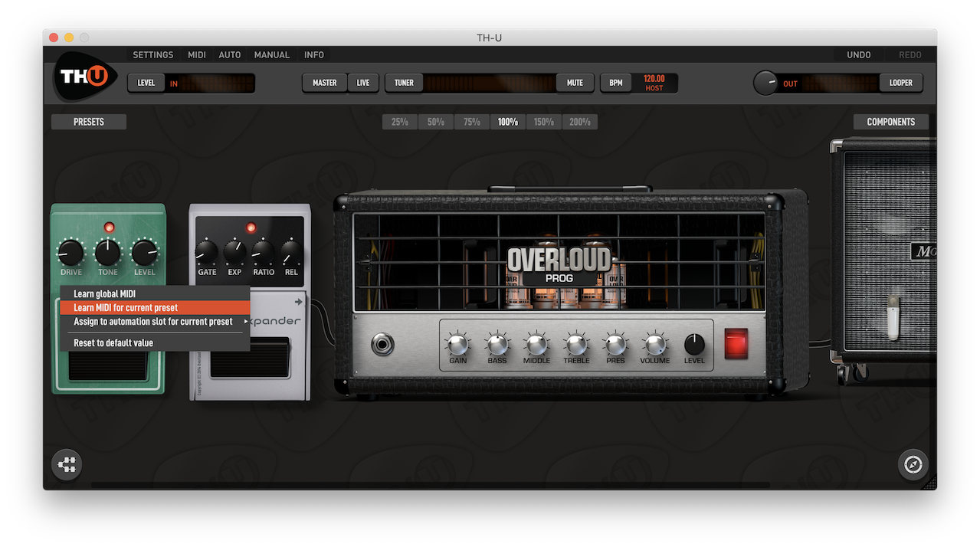
Task: Set zoom to 200%
Action: (x=580, y=122)
